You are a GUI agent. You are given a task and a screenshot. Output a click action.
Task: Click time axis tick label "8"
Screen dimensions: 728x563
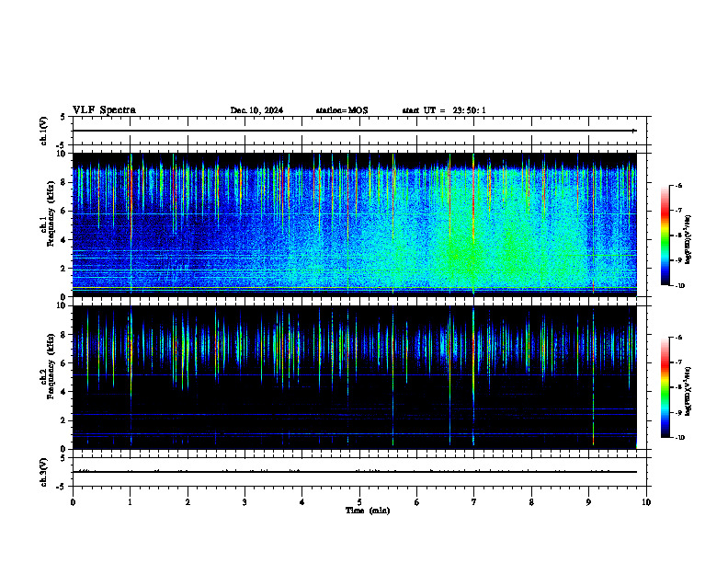tap(531, 502)
